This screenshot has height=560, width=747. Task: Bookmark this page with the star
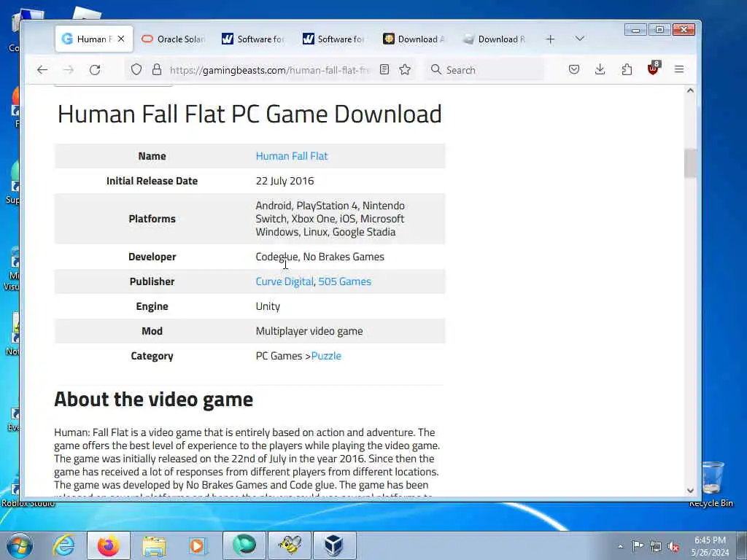405,70
